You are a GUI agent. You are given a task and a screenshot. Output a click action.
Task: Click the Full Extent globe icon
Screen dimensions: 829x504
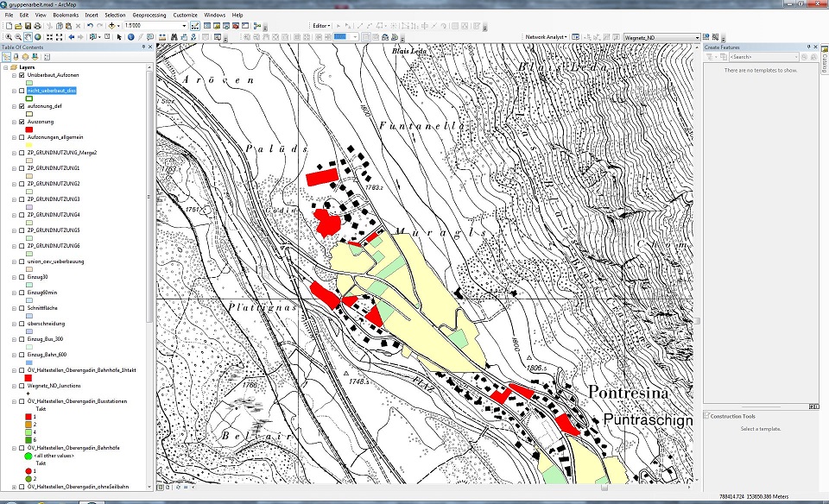[x=38, y=37]
